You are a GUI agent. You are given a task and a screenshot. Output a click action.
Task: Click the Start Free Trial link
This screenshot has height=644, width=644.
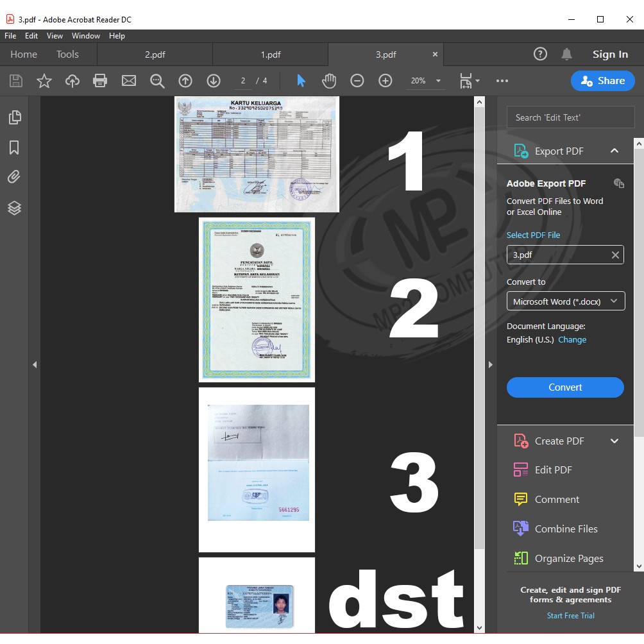click(x=570, y=616)
